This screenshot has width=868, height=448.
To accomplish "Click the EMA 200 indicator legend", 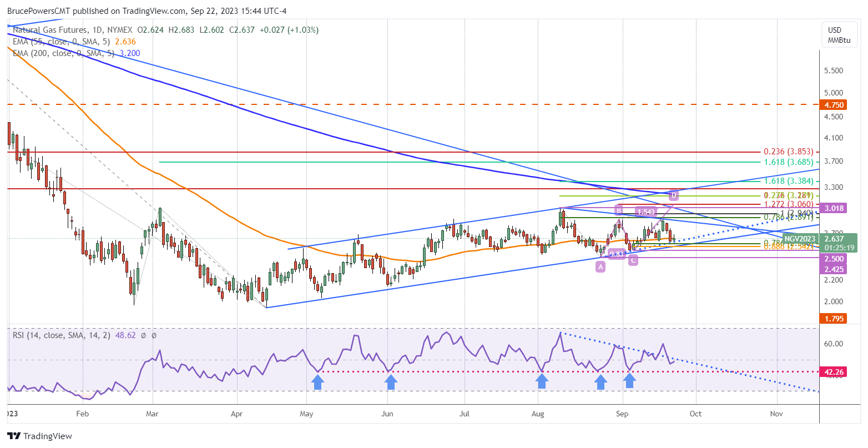I will [x=64, y=53].
